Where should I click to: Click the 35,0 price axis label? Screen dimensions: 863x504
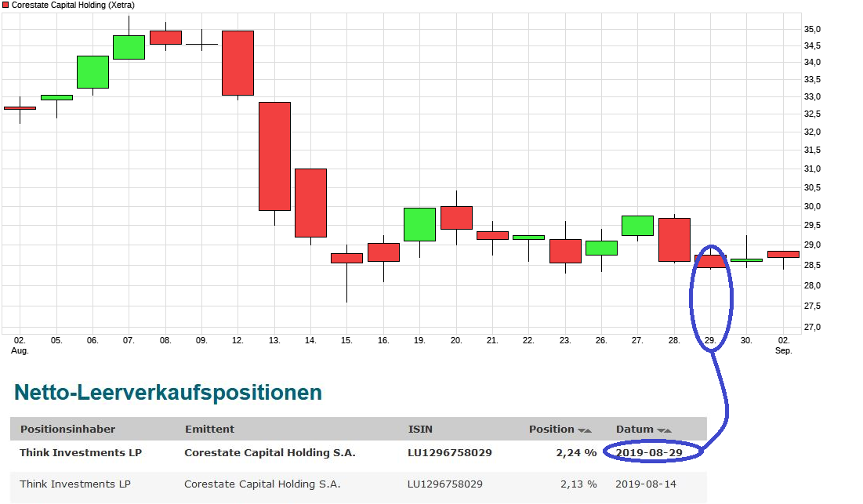812,29
